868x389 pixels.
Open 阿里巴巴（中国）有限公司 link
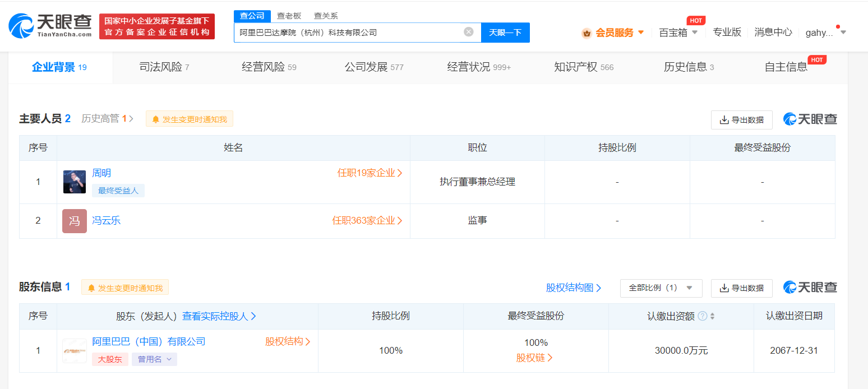(x=149, y=341)
